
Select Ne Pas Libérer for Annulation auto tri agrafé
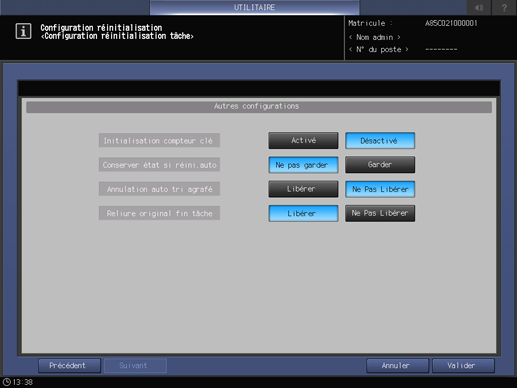point(380,189)
